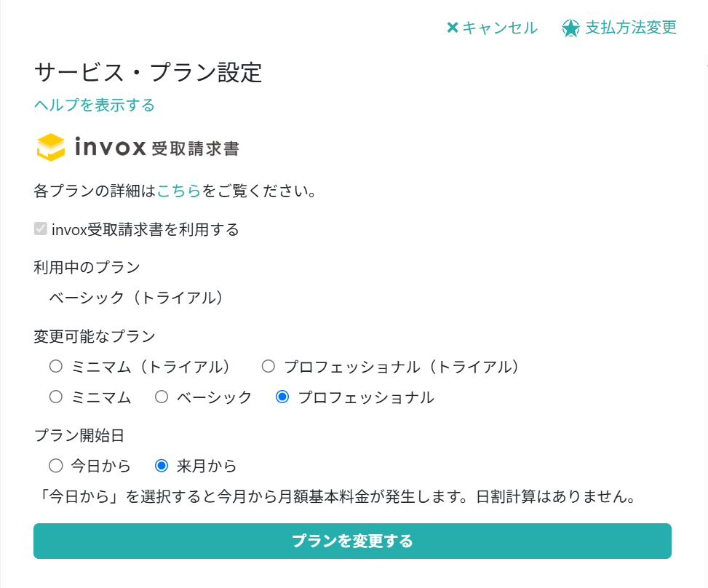The image size is (708, 588).
Task: Pick 今日から start date option
Action: (56, 466)
